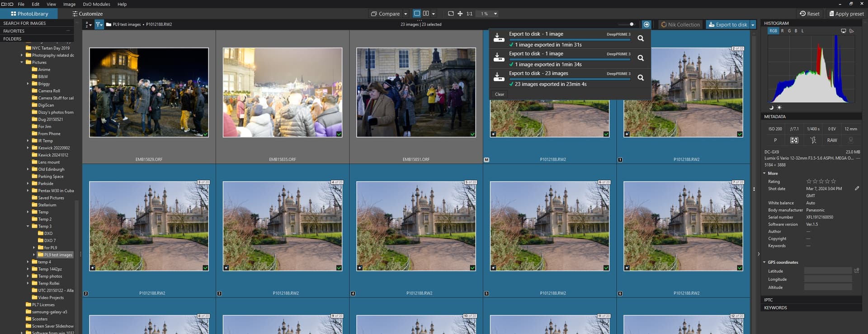Switch histogram to Luminance channel
Viewport: 868px width, 334px height.
coord(802,31)
